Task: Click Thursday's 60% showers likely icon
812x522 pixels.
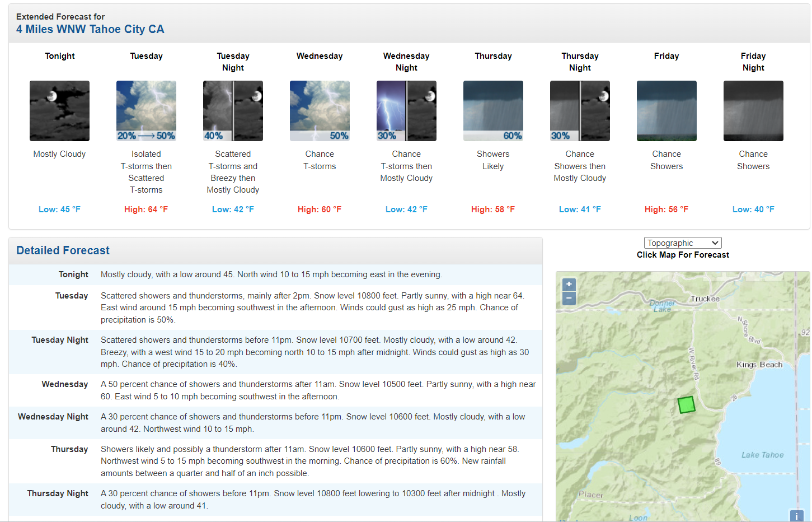Action: coord(493,111)
